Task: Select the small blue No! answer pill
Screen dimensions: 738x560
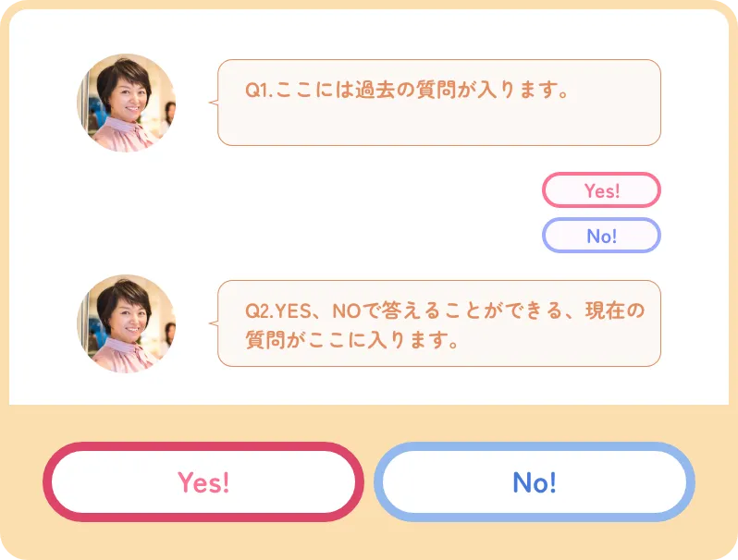Action: (x=601, y=236)
